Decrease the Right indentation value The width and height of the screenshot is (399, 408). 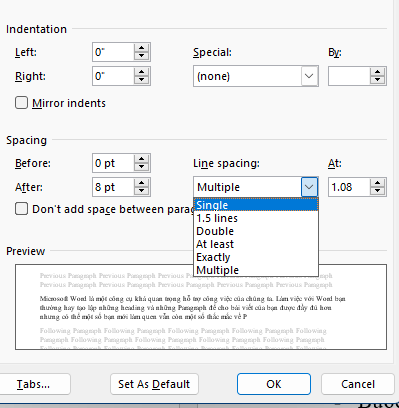[x=142, y=80]
